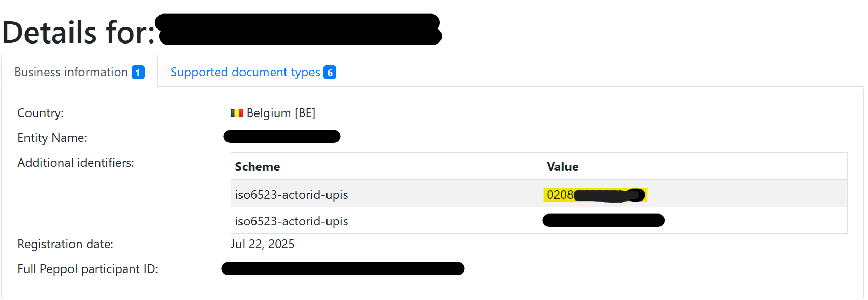This screenshot has height=300, width=868.
Task: Select the second iso6523-actorid-upis scheme entry
Action: 291,221
